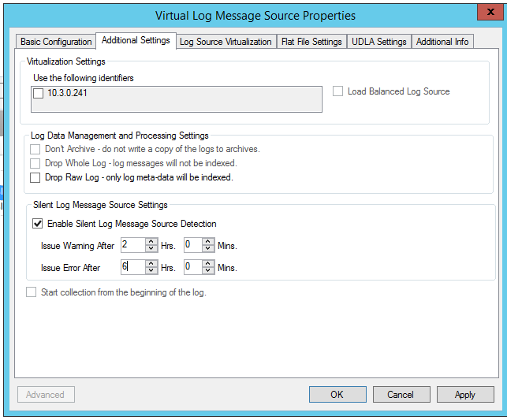Increase Issue Warning After hours spinner

click(151, 242)
